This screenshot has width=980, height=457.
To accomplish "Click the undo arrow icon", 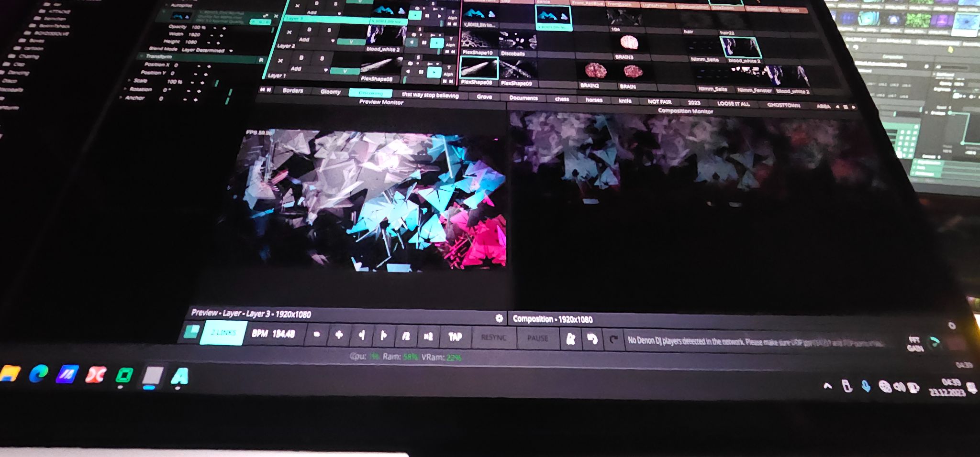I will (592, 339).
